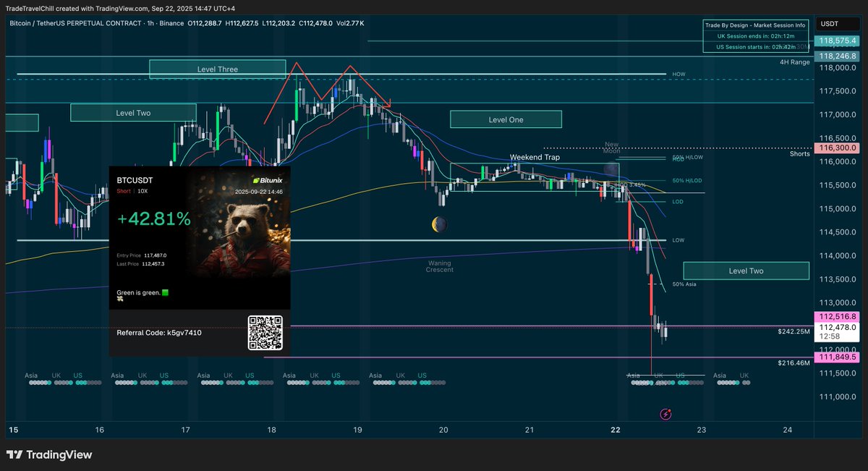Click the 118,575.4 price label
The image size is (868, 471).
[838, 41]
